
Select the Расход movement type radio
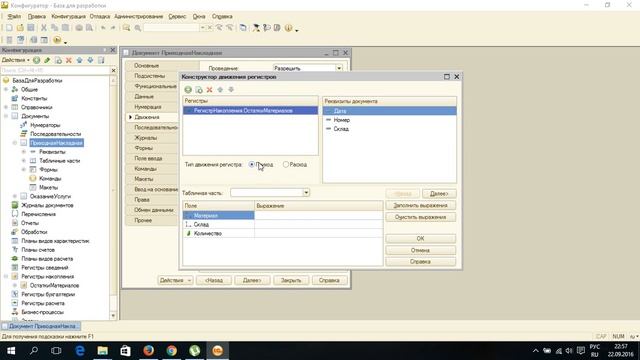(x=286, y=164)
